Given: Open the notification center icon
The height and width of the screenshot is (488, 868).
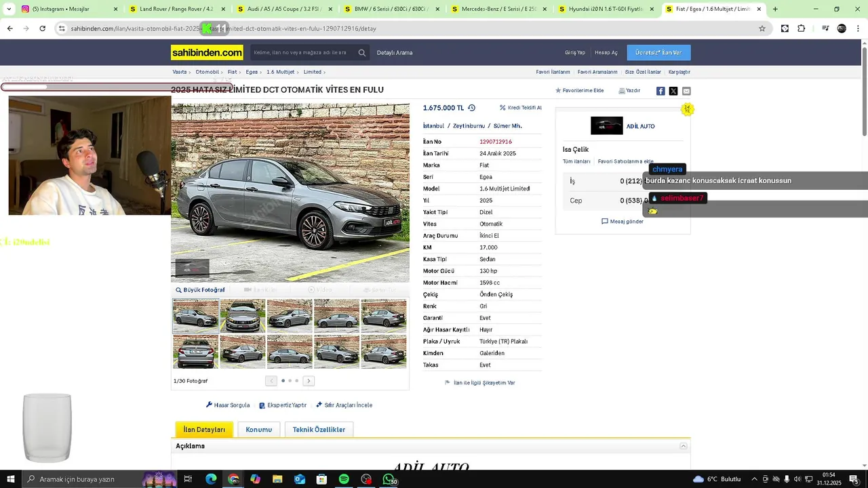Looking at the screenshot, I should click(853, 479).
